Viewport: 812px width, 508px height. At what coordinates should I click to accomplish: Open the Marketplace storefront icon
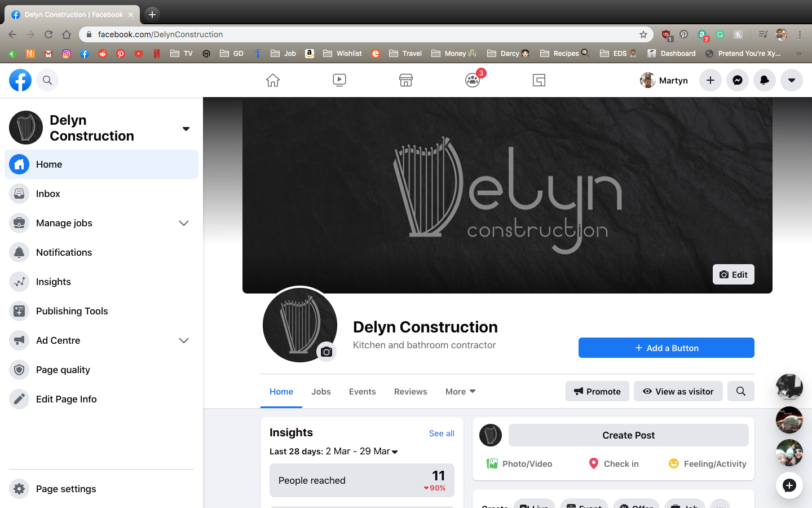406,80
